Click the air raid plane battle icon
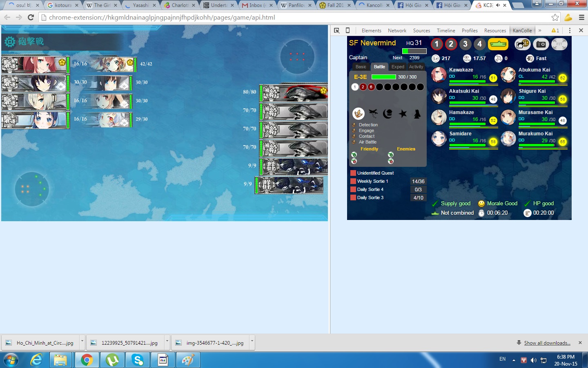The height and width of the screenshot is (368, 588). tap(373, 114)
